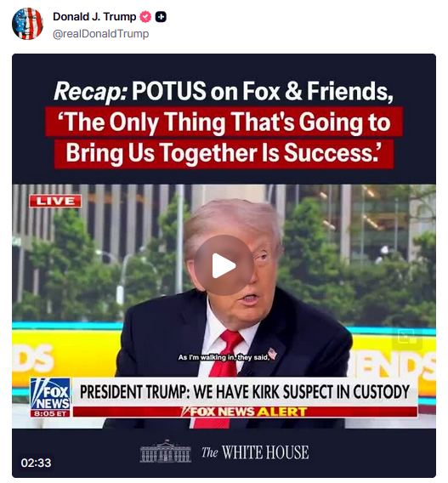The height and width of the screenshot is (483, 448).
Task: Click the 02:33 video duration label
Action: (36, 463)
